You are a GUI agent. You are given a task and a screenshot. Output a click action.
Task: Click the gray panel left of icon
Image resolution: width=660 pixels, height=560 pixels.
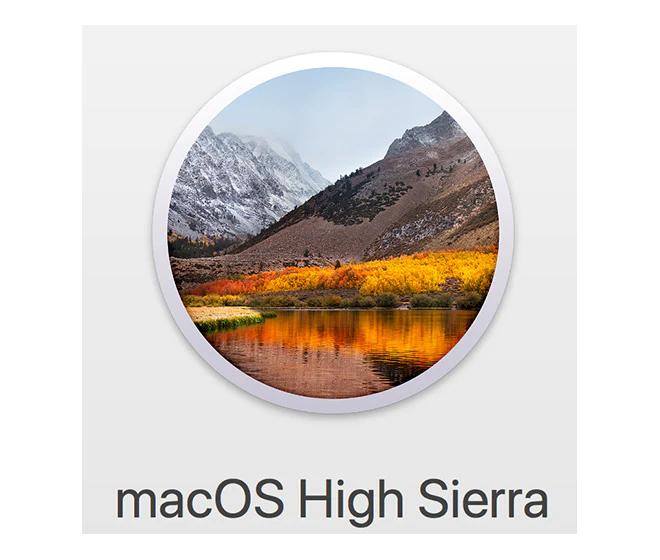point(117,232)
